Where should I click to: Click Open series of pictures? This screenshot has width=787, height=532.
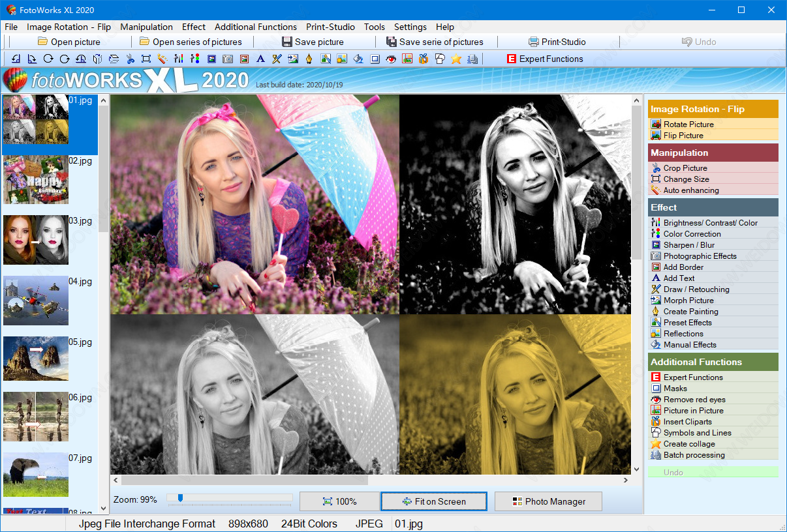click(x=191, y=42)
